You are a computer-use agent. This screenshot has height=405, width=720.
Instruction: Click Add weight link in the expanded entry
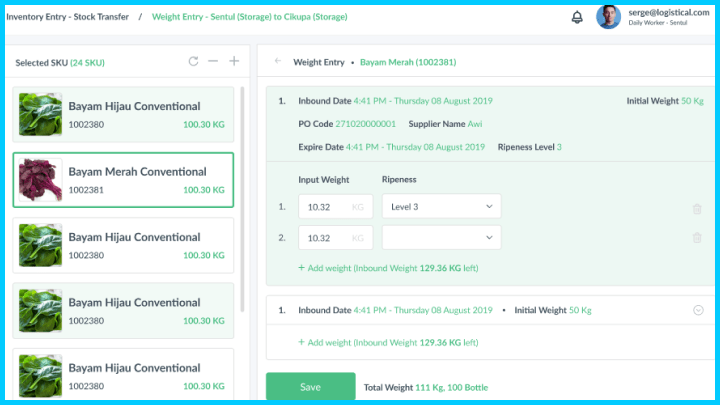click(x=388, y=268)
